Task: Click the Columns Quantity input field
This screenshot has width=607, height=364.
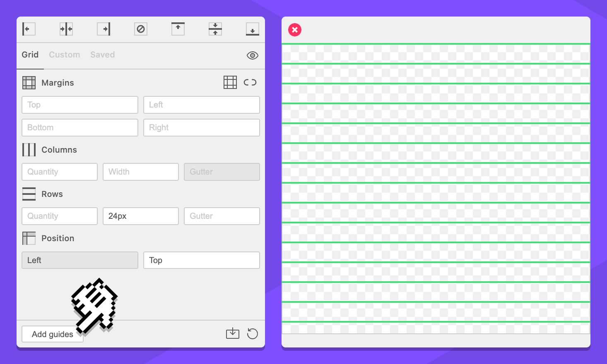Action: pyautogui.click(x=60, y=172)
